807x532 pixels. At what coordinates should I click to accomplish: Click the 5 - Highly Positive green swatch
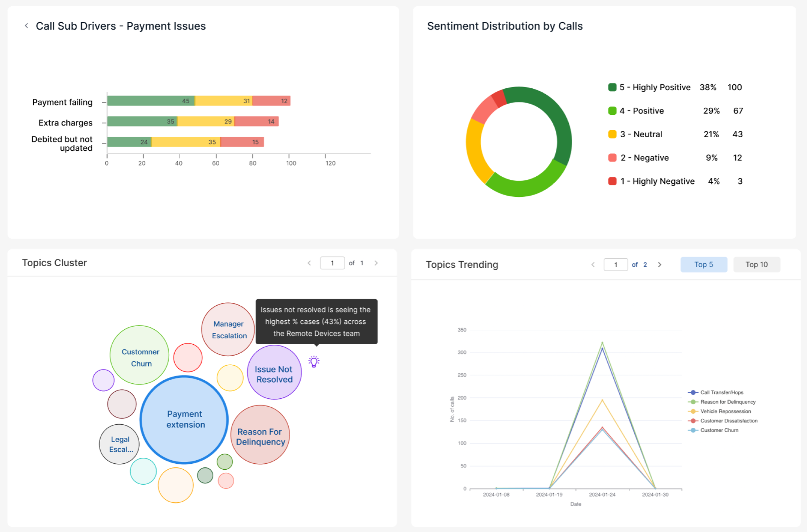[x=612, y=87]
